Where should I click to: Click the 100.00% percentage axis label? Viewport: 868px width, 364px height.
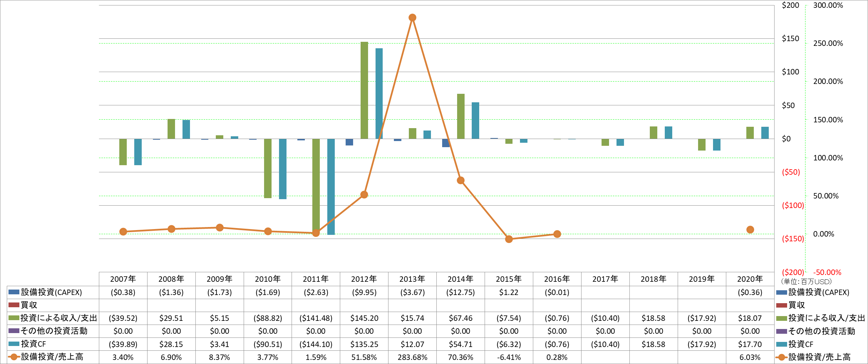[828, 158]
